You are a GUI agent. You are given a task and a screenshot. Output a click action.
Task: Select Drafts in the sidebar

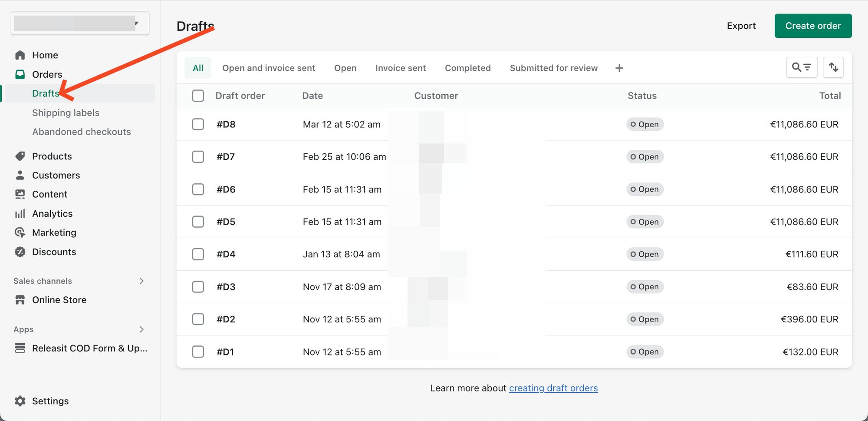point(80,93)
